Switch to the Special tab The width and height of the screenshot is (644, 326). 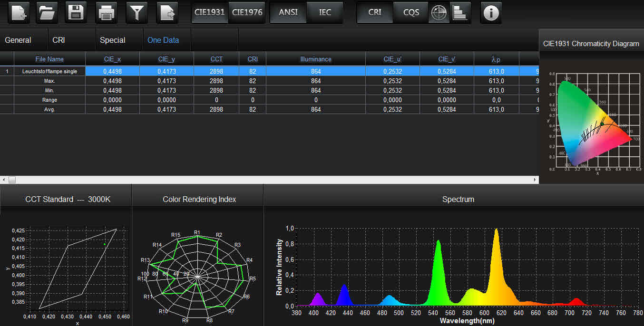(113, 40)
